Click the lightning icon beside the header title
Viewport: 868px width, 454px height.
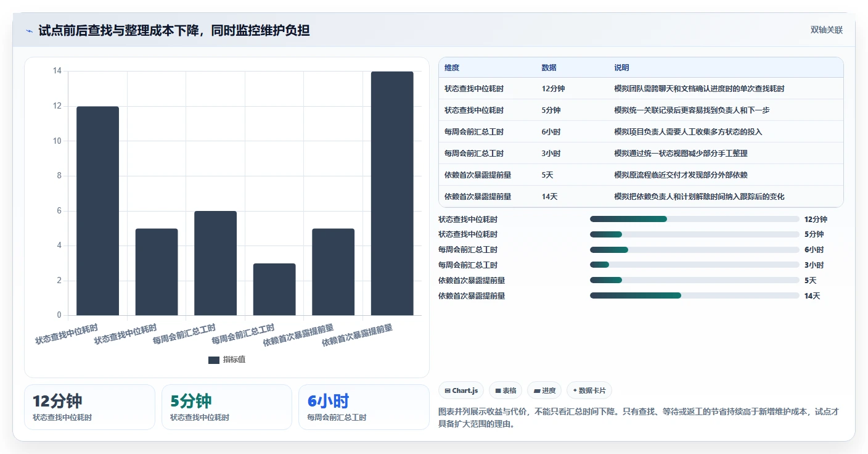[x=30, y=30]
